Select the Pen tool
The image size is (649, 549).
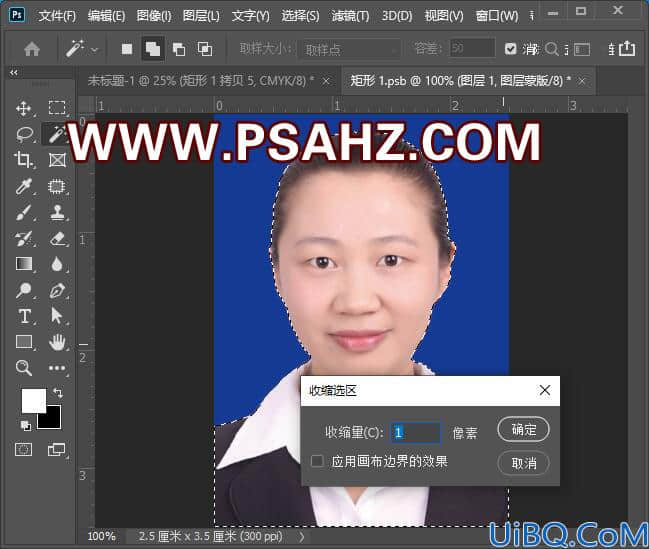pos(57,291)
